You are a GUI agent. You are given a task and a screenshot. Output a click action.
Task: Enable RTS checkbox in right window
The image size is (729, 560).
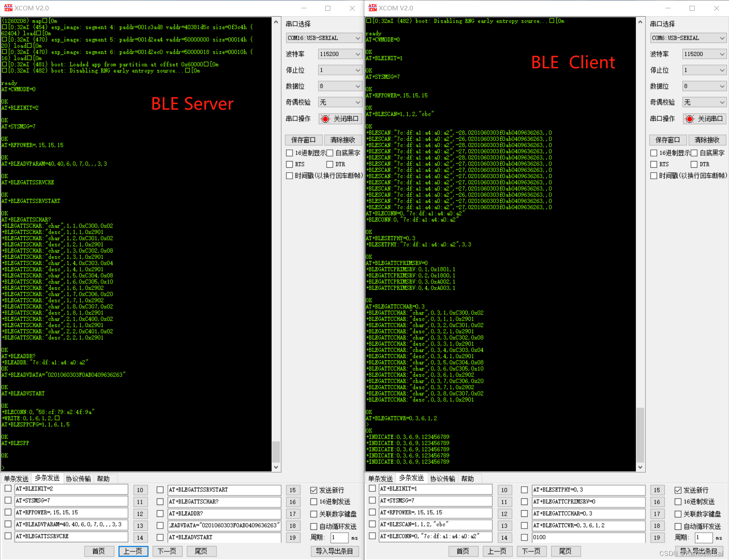tap(654, 164)
